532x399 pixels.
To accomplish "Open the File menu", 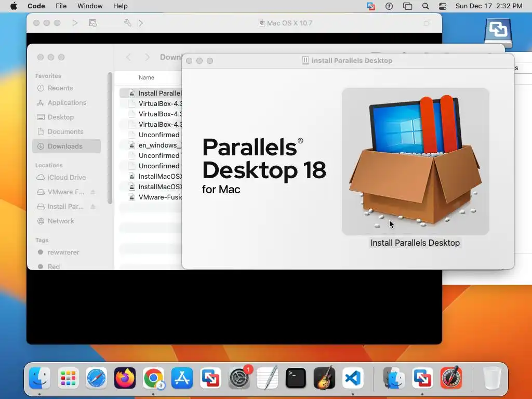I will [x=61, y=6].
